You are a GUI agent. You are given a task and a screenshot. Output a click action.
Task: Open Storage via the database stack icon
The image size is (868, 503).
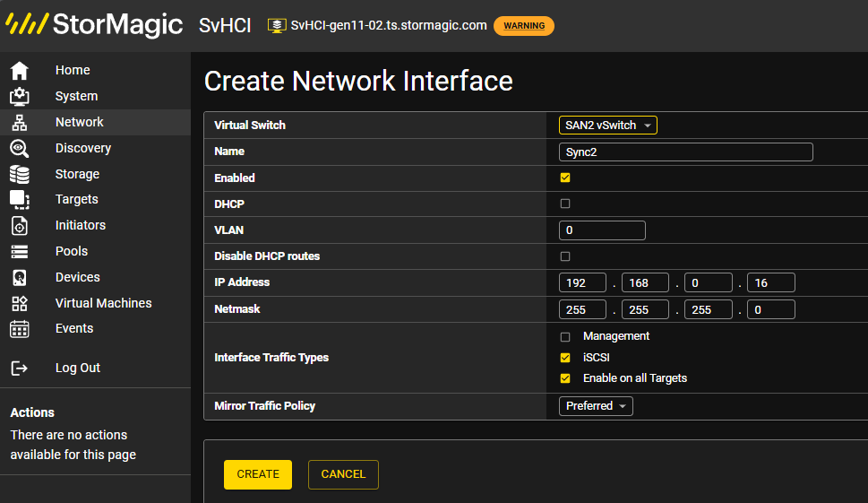pos(20,175)
